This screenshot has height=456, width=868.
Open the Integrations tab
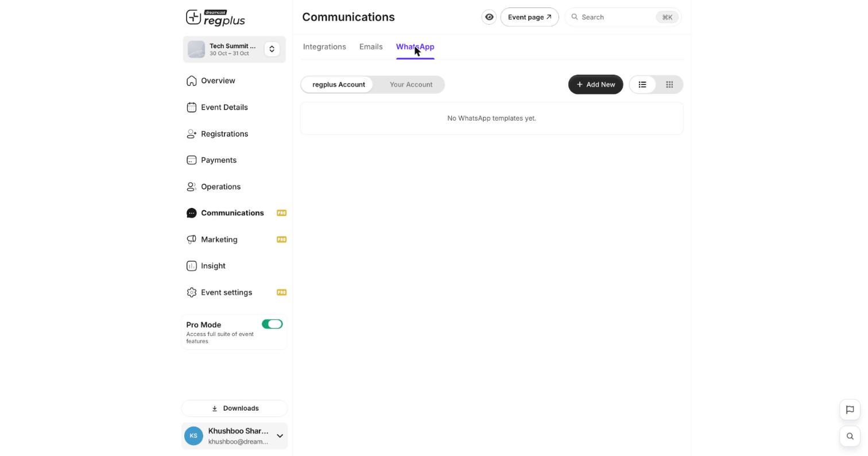[324, 47]
